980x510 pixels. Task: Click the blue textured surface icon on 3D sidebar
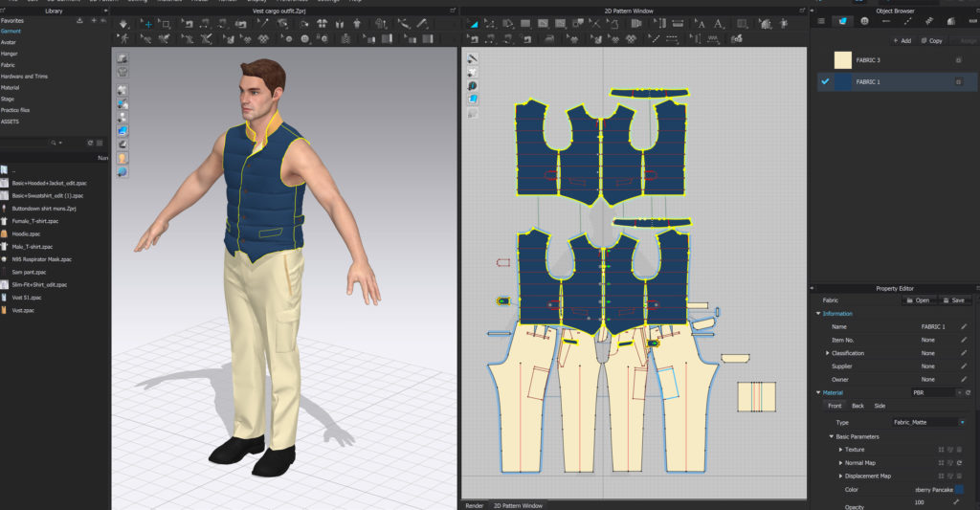tap(122, 131)
